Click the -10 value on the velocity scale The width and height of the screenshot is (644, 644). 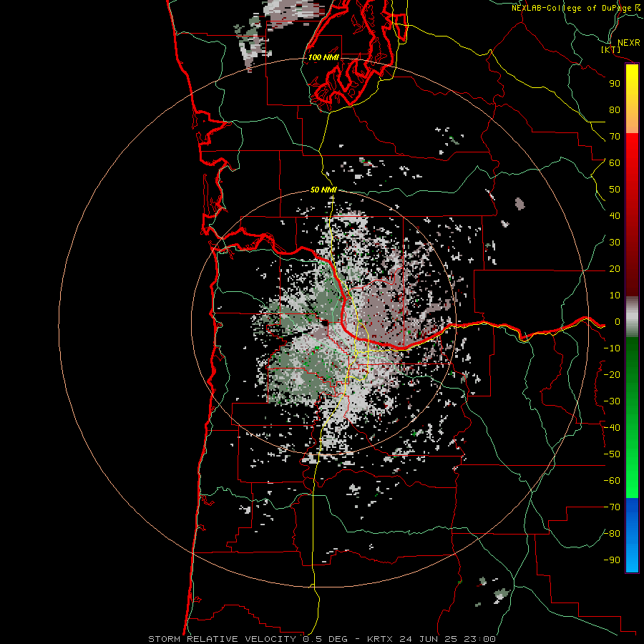coord(612,348)
